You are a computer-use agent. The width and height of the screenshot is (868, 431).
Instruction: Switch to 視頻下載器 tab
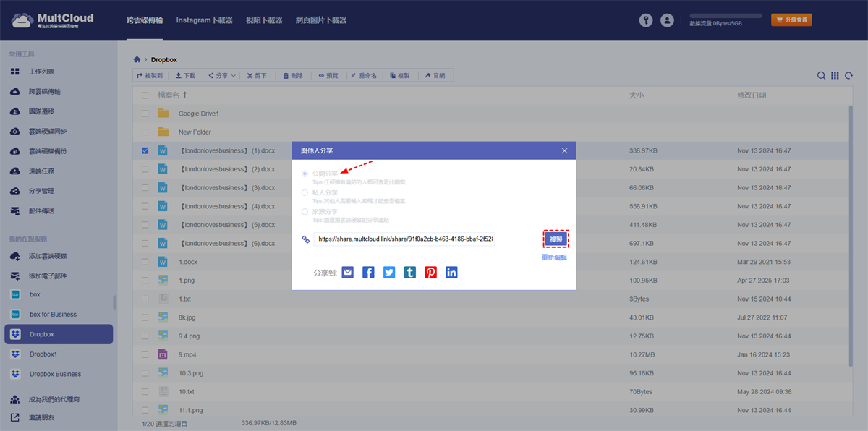[x=264, y=20]
